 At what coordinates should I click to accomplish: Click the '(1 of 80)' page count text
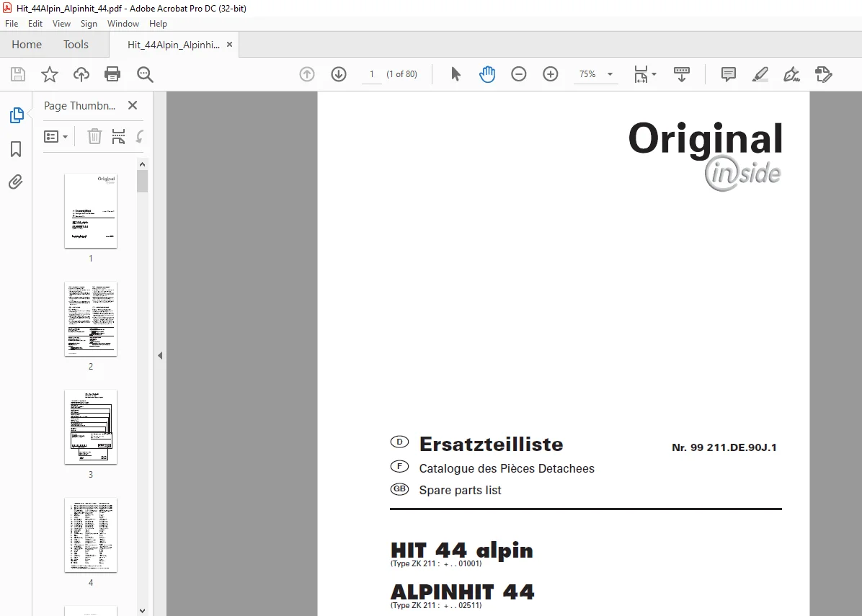click(x=402, y=74)
